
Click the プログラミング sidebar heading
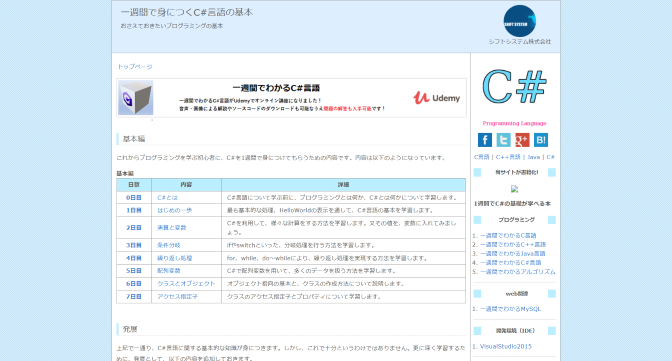(x=516, y=220)
